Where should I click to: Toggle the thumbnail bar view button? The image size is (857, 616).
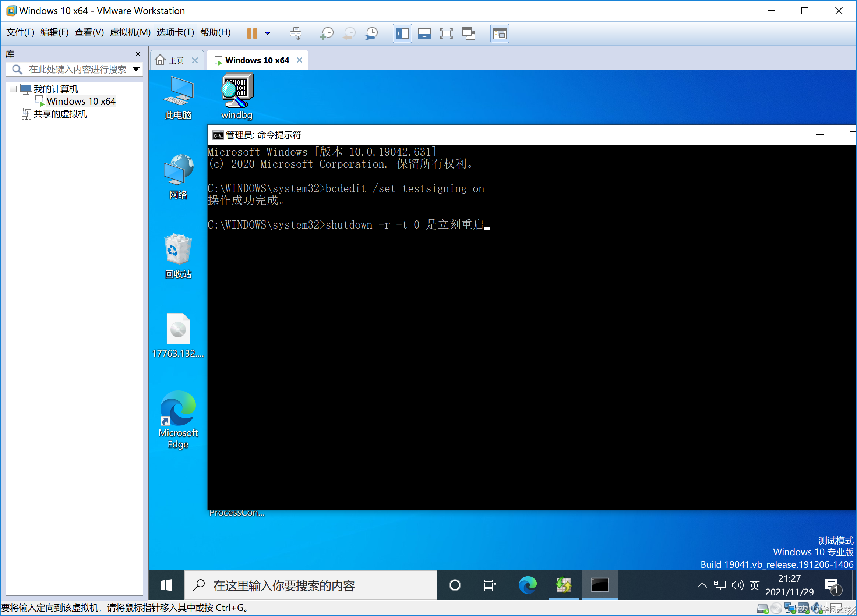click(424, 33)
